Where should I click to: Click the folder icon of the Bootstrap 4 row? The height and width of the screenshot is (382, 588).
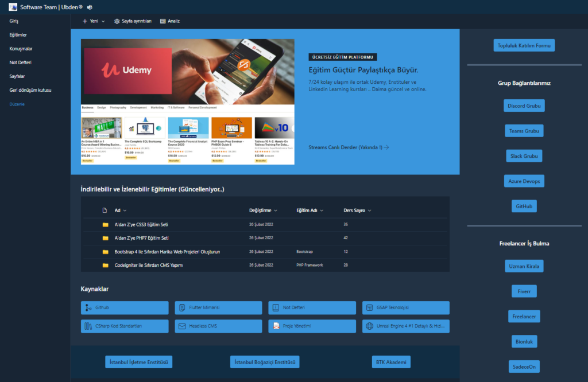(106, 252)
